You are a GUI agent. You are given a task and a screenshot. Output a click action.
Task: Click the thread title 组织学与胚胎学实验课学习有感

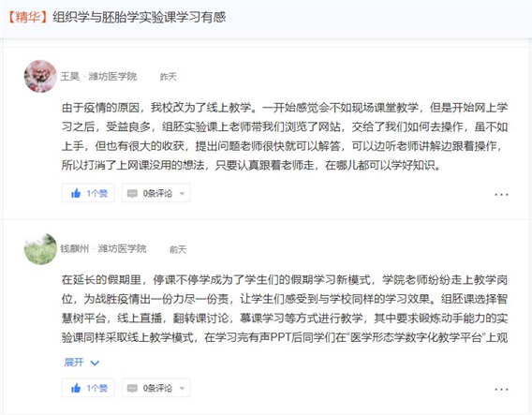(140, 17)
